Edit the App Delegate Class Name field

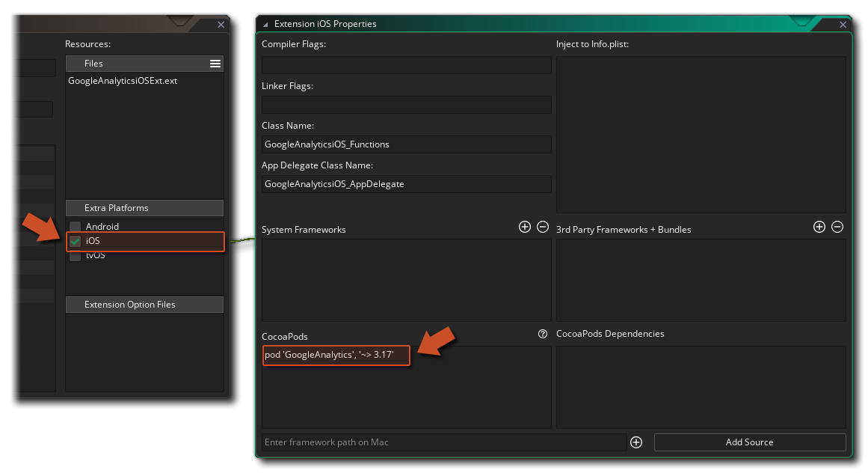pyautogui.click(x=406, y=184)
